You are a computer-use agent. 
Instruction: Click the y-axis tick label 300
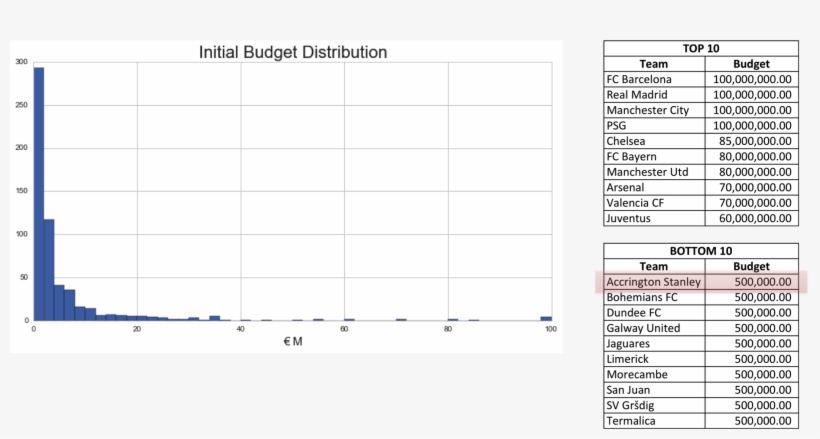tap(21, 62)
